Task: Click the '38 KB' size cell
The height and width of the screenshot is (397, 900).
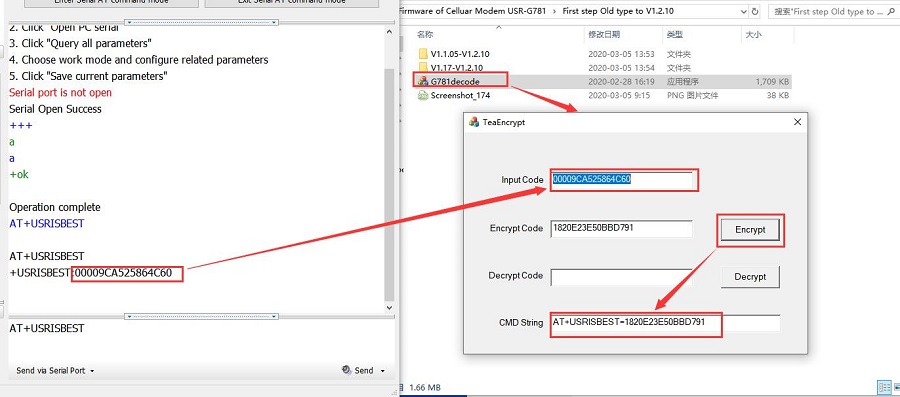Action: click(778, 95)
